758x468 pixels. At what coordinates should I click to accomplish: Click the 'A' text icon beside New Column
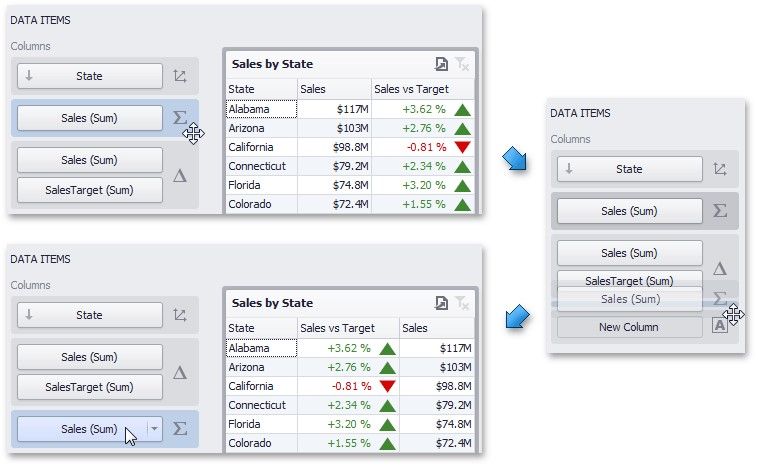click(719, 325)
